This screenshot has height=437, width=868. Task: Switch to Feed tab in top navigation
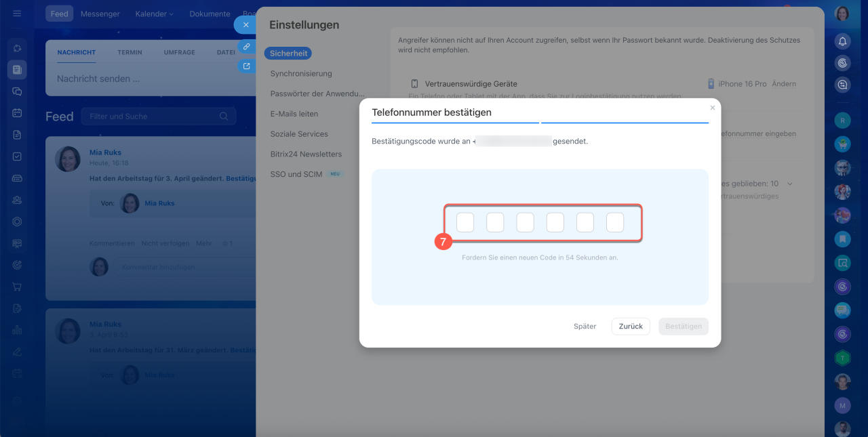[x=60, y=14]
